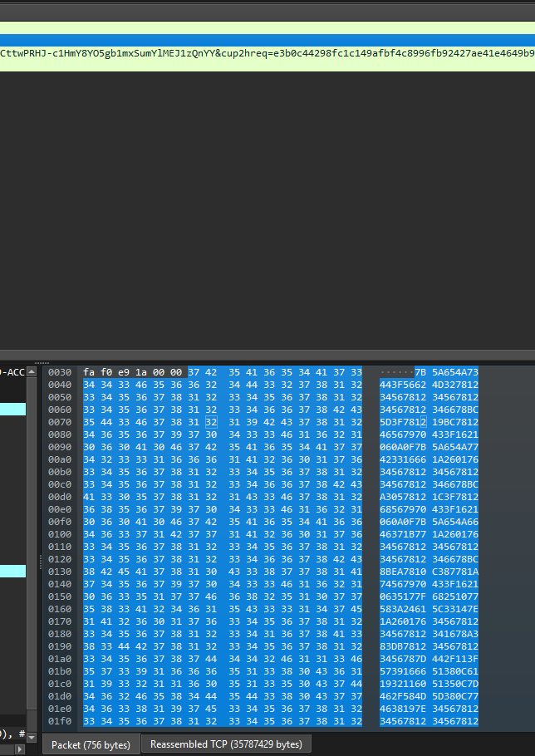Image resolution: width=535 pixels, height=756 pixels.
Task: Select the highlighted blue row in the top pane
Action: point(267,41)
